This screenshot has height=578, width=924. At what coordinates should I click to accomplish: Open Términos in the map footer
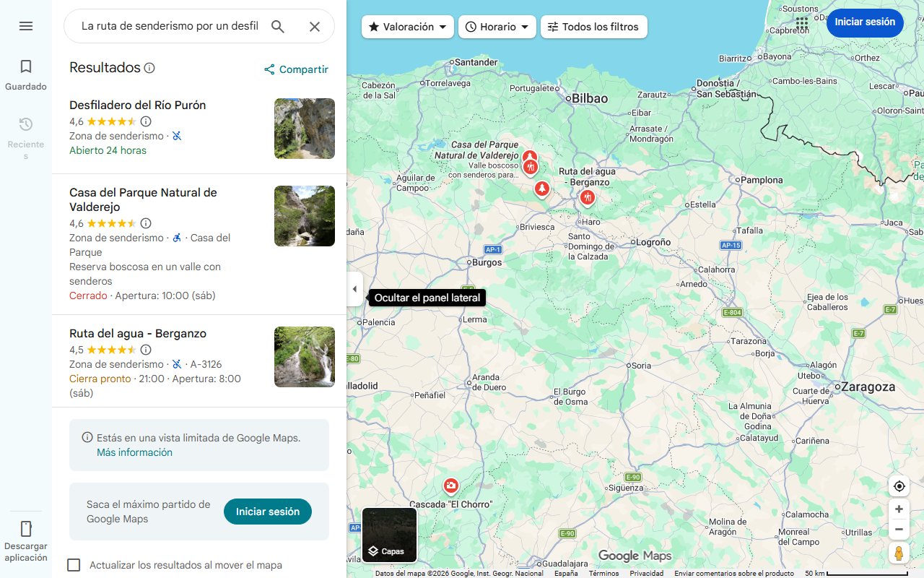pos(603,572)
